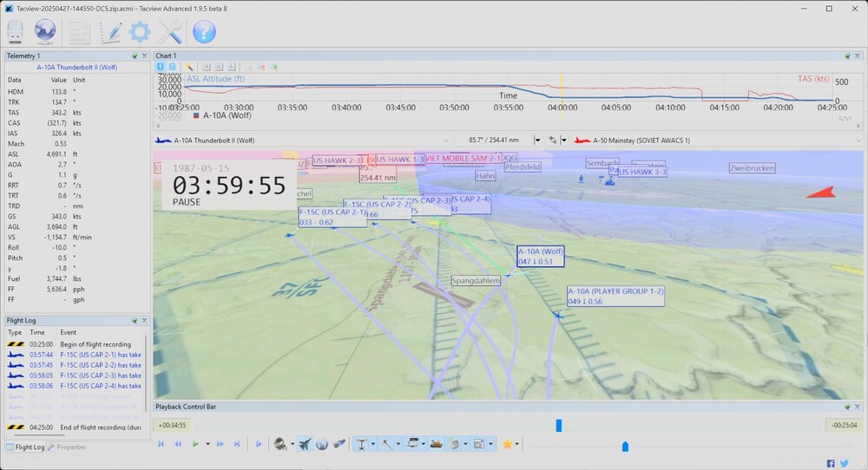
Task: Click the -00:25:04 remaining time field
Action: [845, 425]
